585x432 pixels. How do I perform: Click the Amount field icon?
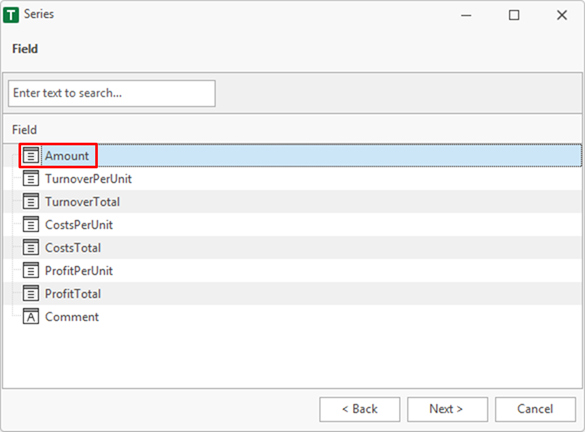31,156
